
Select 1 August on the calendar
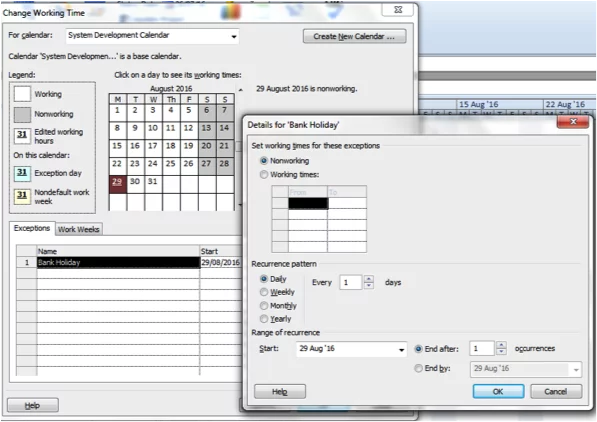117,113
